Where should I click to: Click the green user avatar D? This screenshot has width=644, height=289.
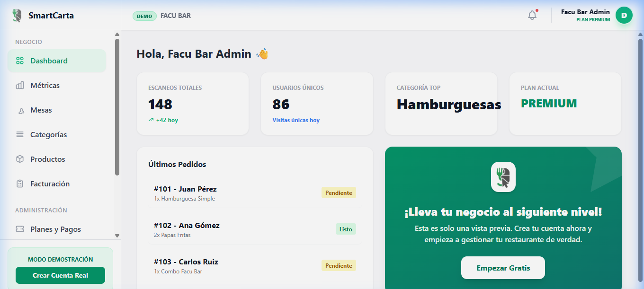(624, 15)
